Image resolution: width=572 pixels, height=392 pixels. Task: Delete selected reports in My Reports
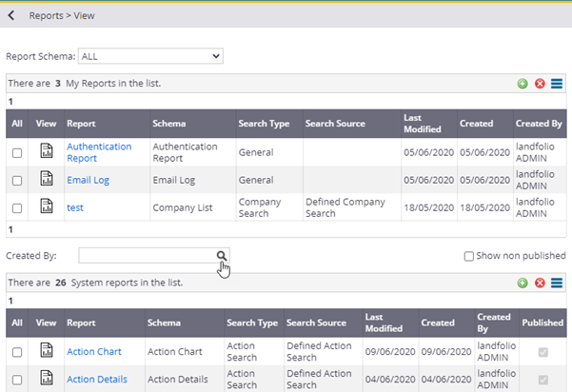coord(540,84)
